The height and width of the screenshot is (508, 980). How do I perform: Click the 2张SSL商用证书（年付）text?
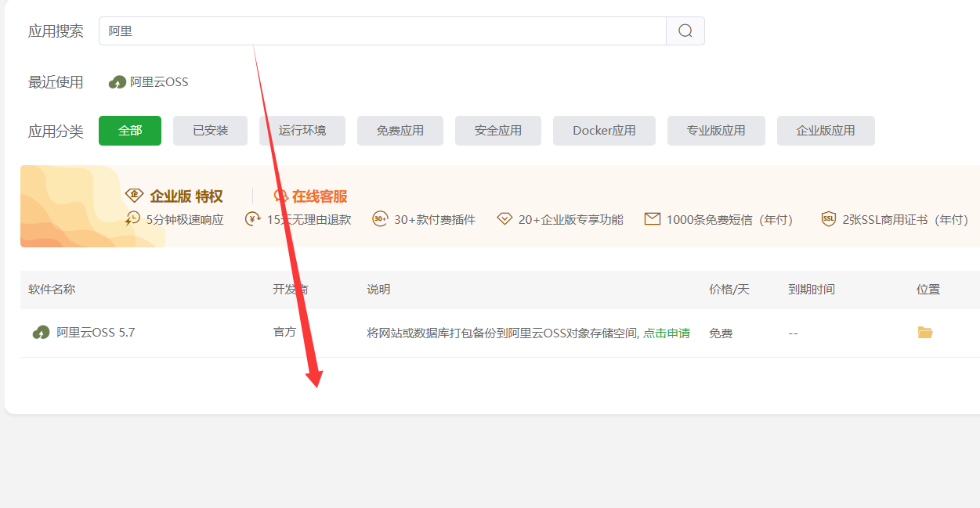tap(907, 220)
